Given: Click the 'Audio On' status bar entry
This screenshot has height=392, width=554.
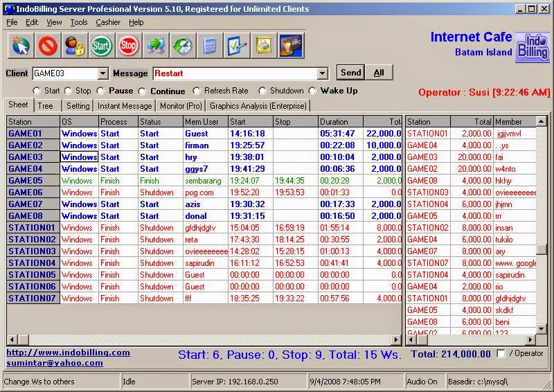Looking at the screenshot, I should pos(425,382).
